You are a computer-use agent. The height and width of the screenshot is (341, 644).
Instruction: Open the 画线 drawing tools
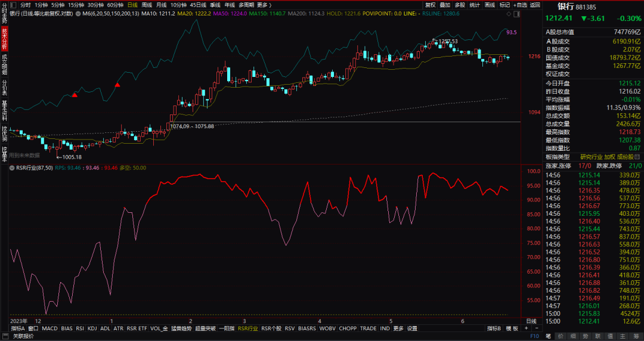490,5
